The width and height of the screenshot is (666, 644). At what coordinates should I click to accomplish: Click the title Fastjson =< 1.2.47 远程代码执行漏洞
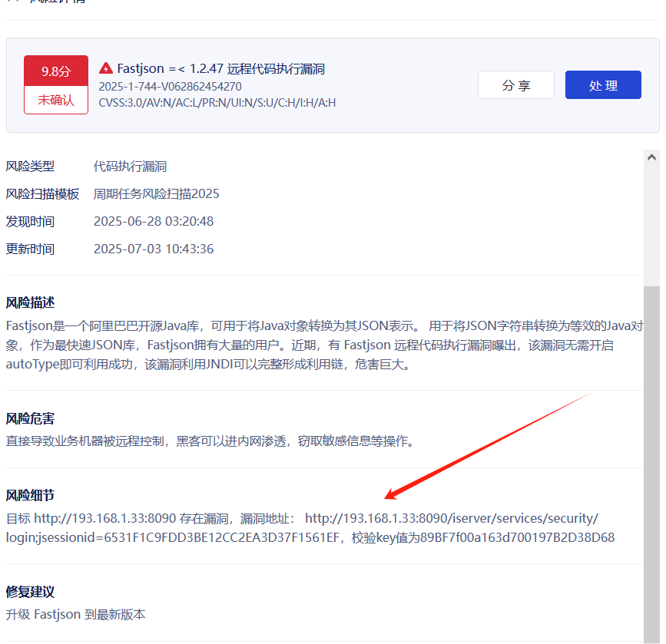tap(221, 68)
